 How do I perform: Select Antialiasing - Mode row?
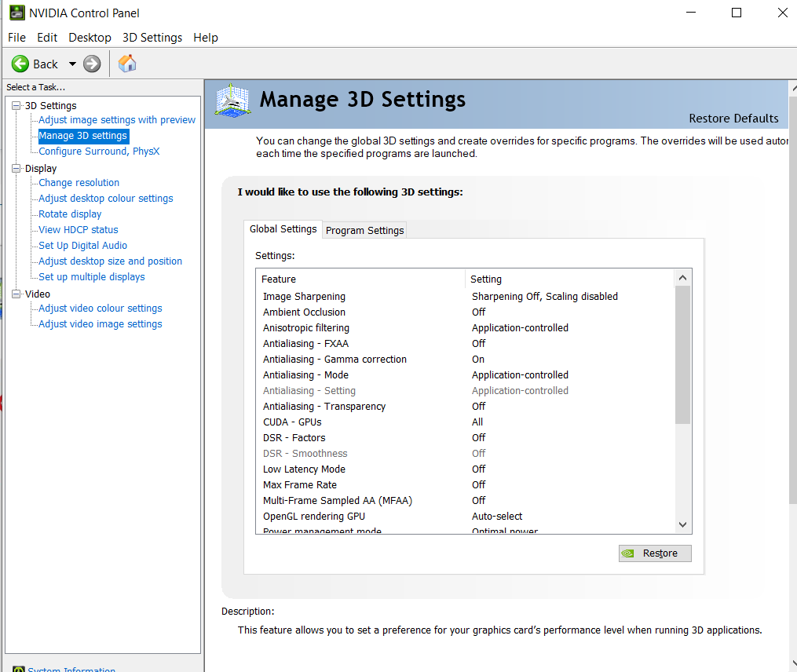465,375
